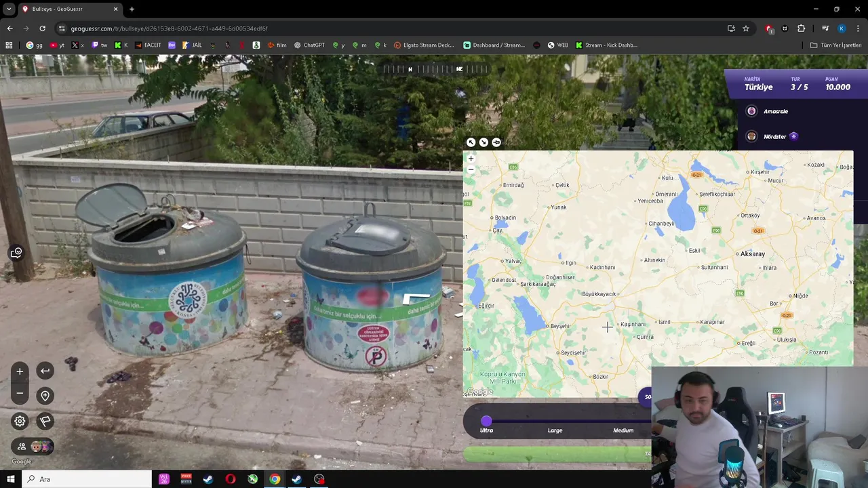This screenshot has width=868, height=488.
Task: Zoom out on the guess map
Action: coord(471,169)
